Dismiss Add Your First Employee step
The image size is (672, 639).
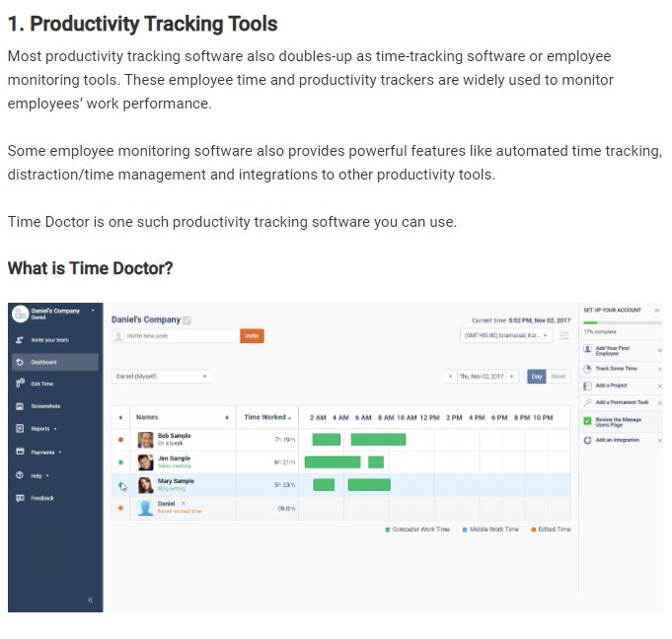pos(659,351)
